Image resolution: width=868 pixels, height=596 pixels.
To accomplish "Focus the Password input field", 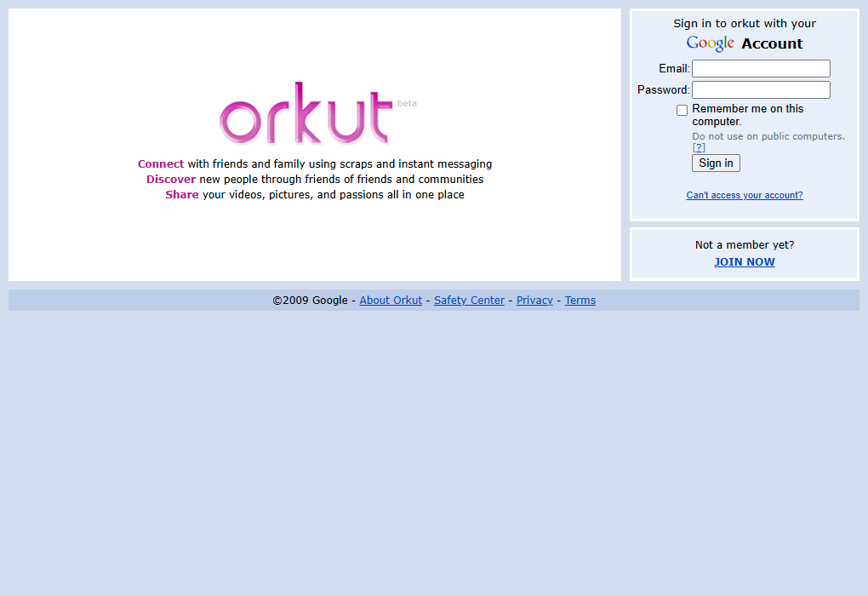I will (761, 89).
